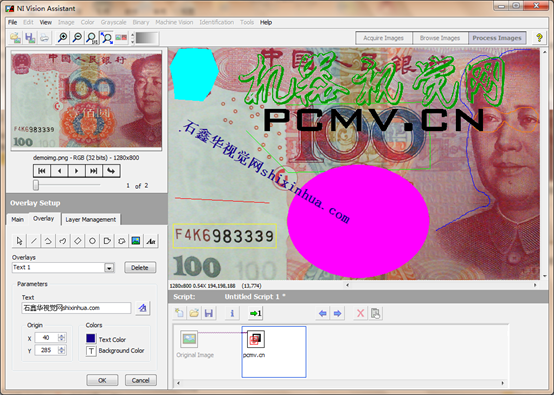The image size is (554, 395).
Task: Increment the Origin X stepper
Action: point(61,336)
